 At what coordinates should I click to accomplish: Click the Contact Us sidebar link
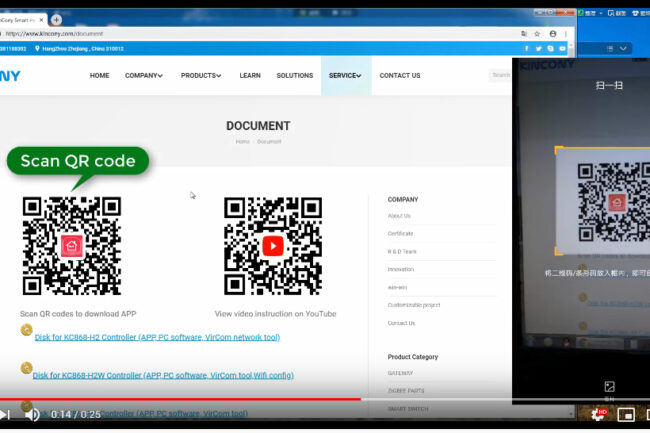coord(401,323)
